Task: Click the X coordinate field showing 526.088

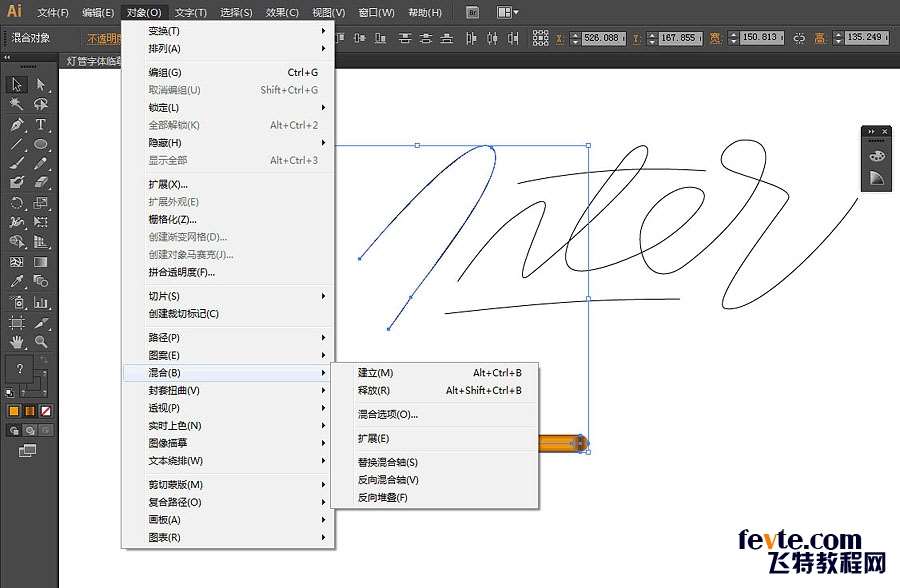Action: pyautogui.click(x=600, y=38)
